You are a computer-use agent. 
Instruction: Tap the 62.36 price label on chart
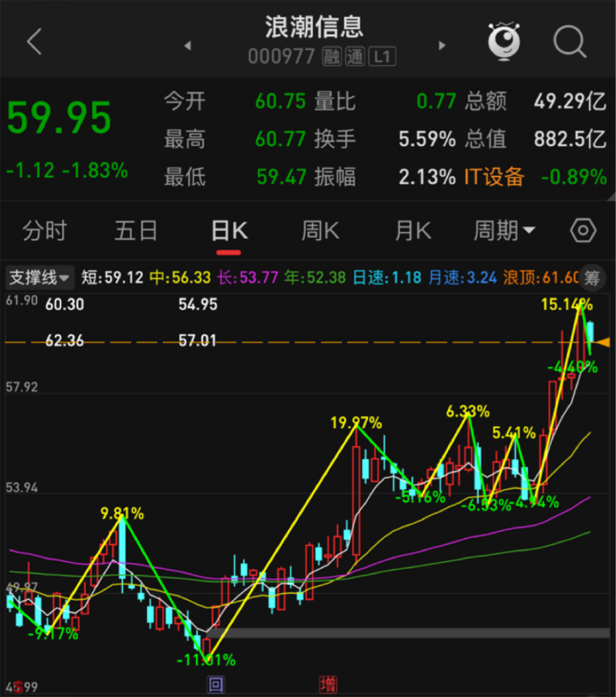tap(65, 340)
